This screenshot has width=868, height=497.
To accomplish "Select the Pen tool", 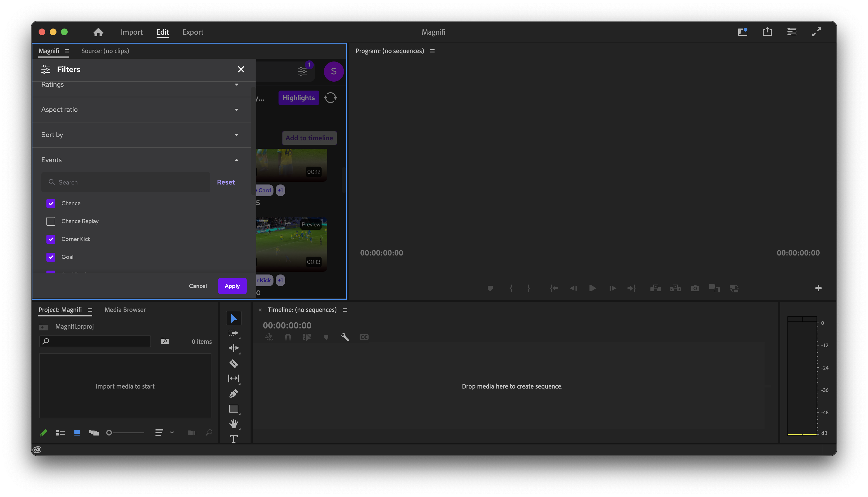I will pyautogui.click(x=233, y=394).
